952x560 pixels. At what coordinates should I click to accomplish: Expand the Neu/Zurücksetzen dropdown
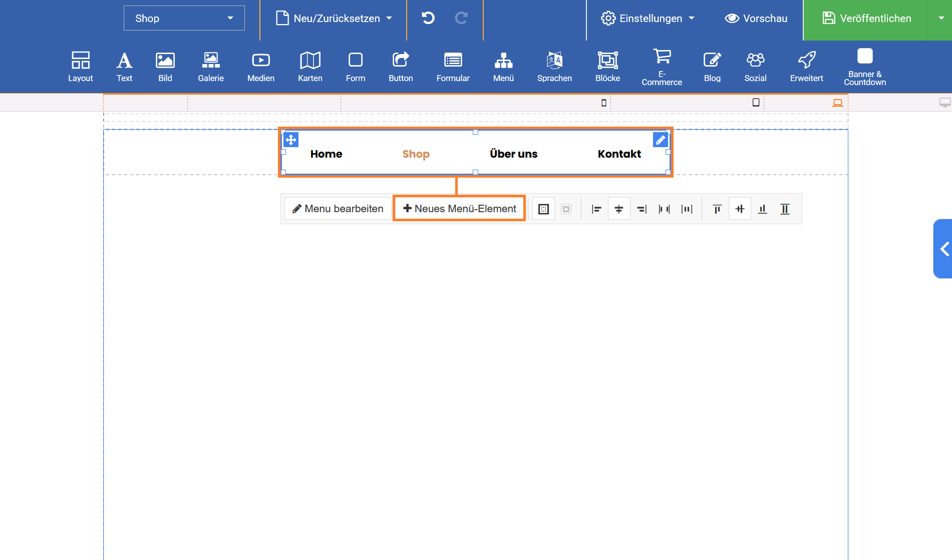tap(334, 19)
